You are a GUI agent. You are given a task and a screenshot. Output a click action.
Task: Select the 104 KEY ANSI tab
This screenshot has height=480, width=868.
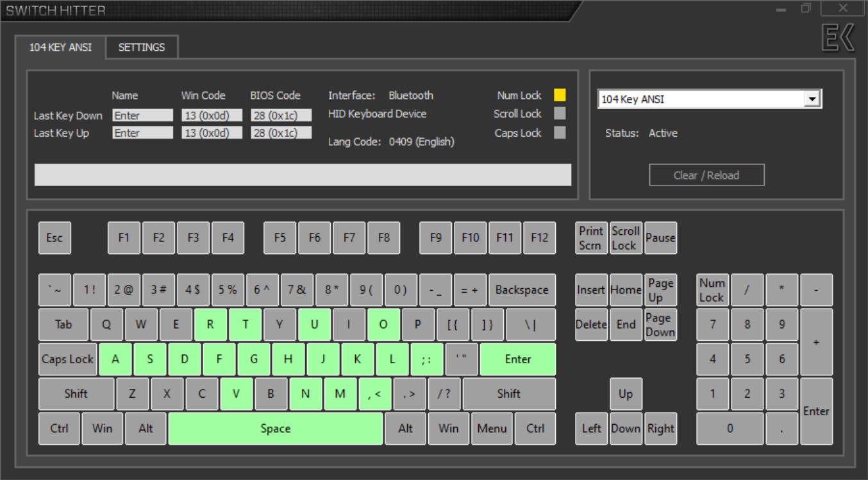[60, 47]
